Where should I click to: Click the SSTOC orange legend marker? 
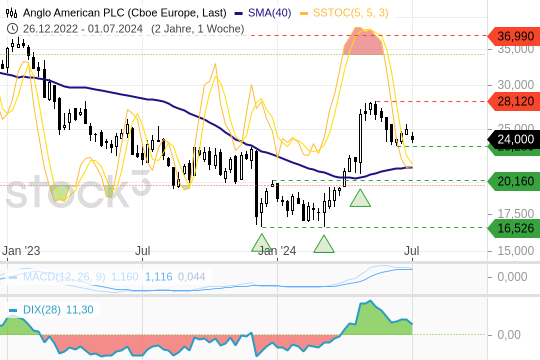click(x=304, y=14)
